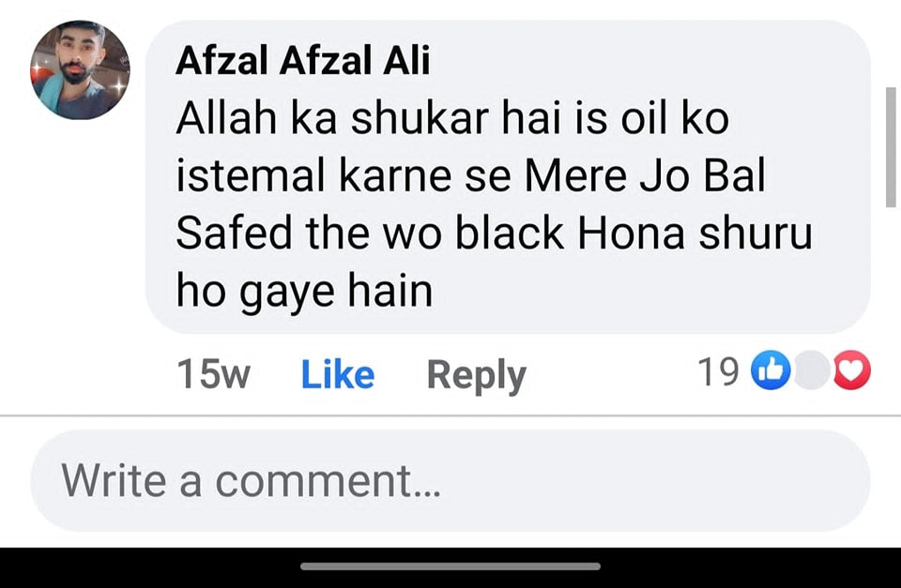The image size is (901, 588).
Task: Click the 15w comment timestamp
Action: coord(213,374)
